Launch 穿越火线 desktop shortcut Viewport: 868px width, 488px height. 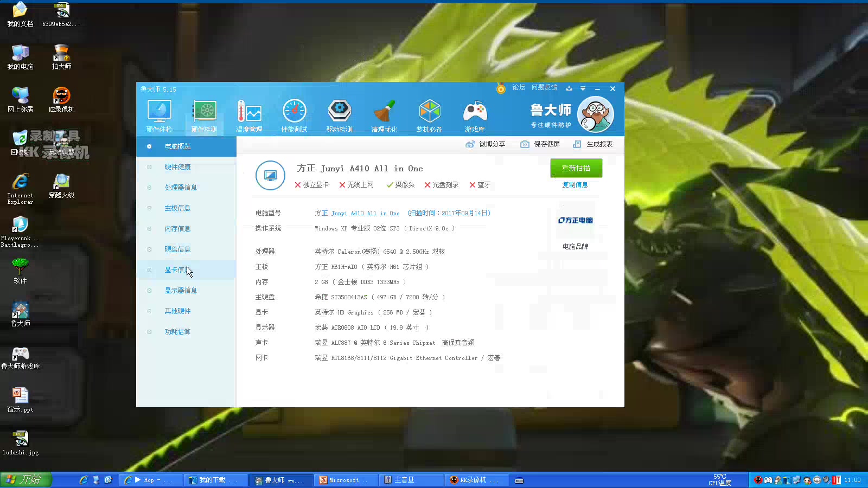(x=61, y=185)
